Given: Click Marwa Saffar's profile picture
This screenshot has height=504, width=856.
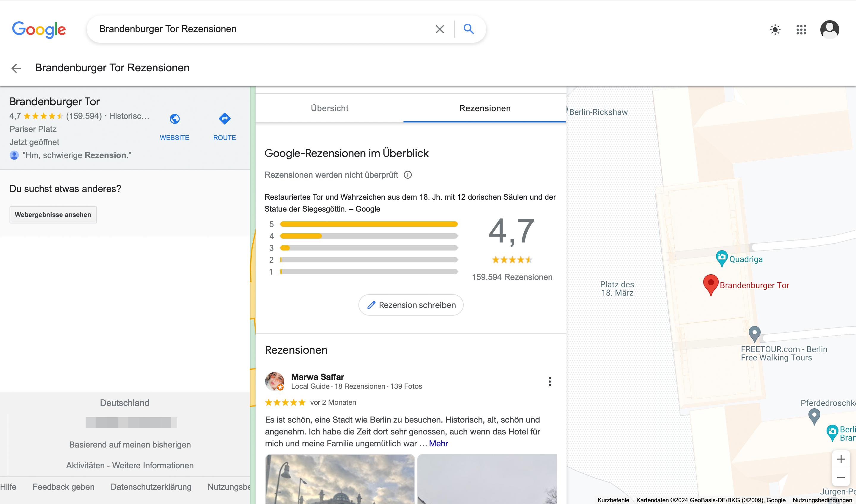Looking at the screenshot, I should [x=274, y=381].
